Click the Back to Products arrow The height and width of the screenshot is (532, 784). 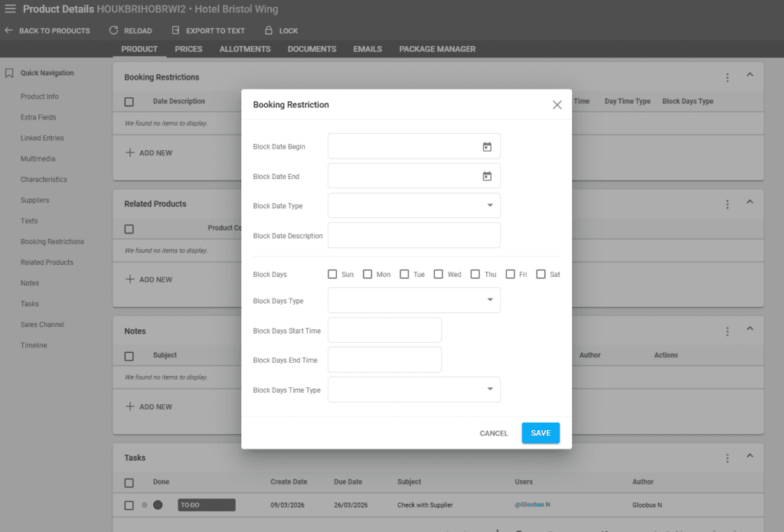[8, 31]
